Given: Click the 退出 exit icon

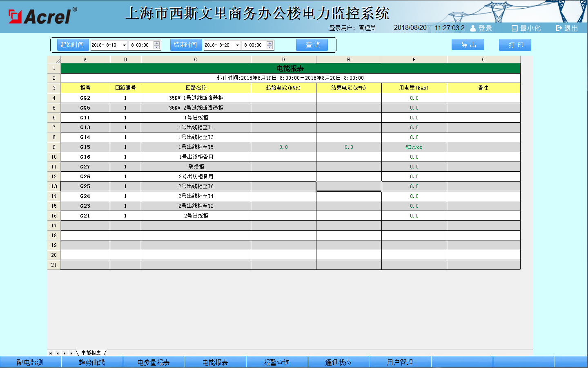Looking at the screenshot, I should 559,28.
